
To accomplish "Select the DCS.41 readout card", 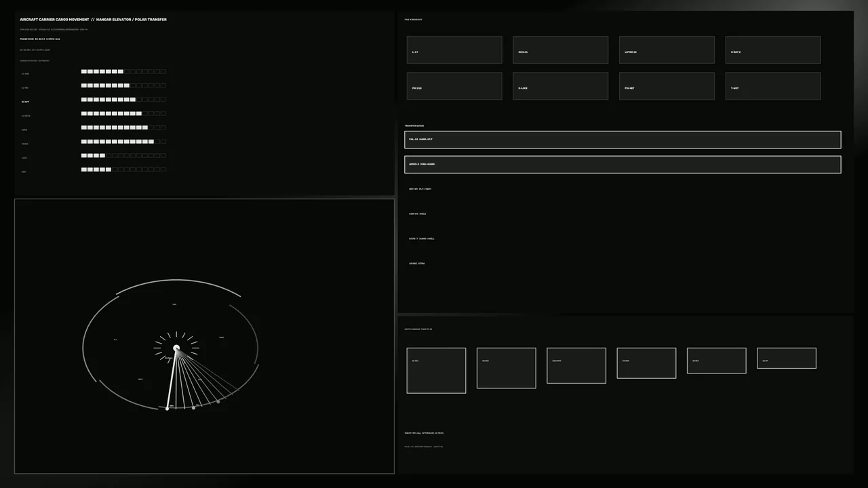I will pyautogui.click(x=560, y=50).
